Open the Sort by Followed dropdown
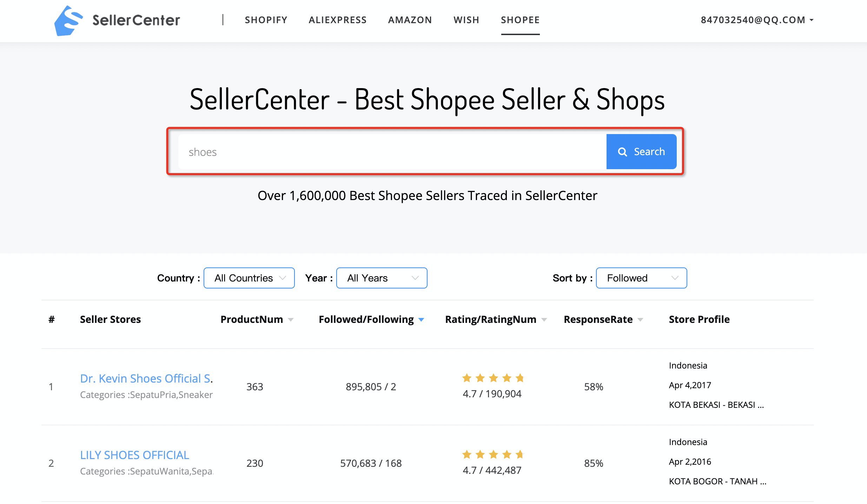867x504 pixels. (x=642, y=278)
